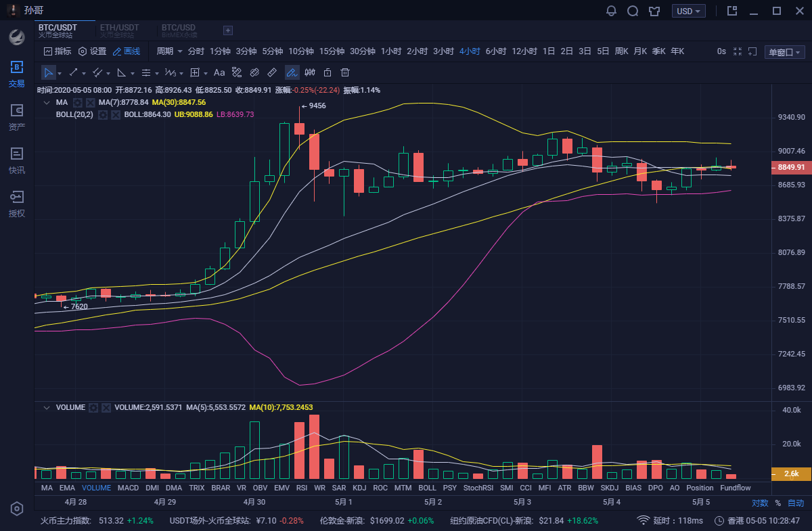Select the parallel channel drawing tool

[97, 72]
